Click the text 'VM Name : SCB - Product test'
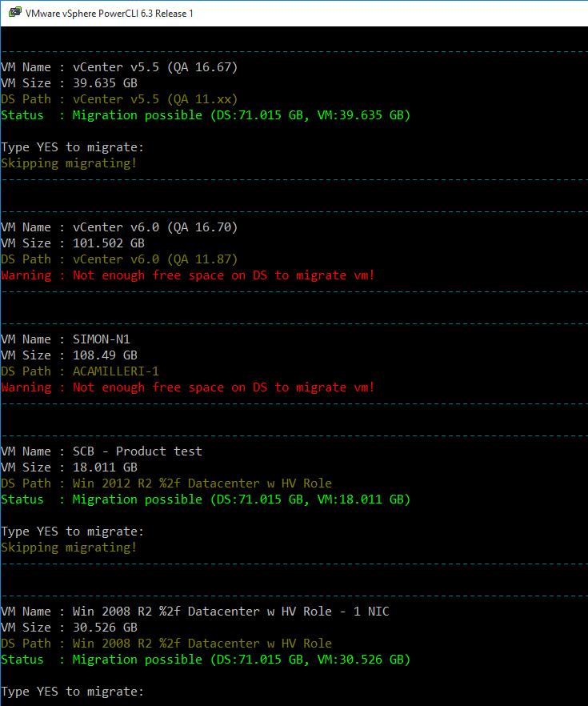588x706 pixels. [102, 451]
